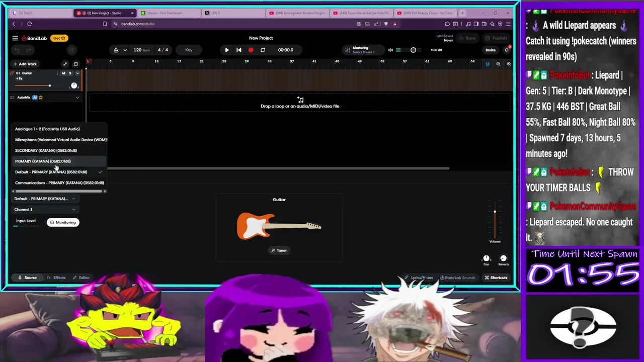Click bar 17 on the timeline ruler
The image size is (644, 362).
coord(179,61)
